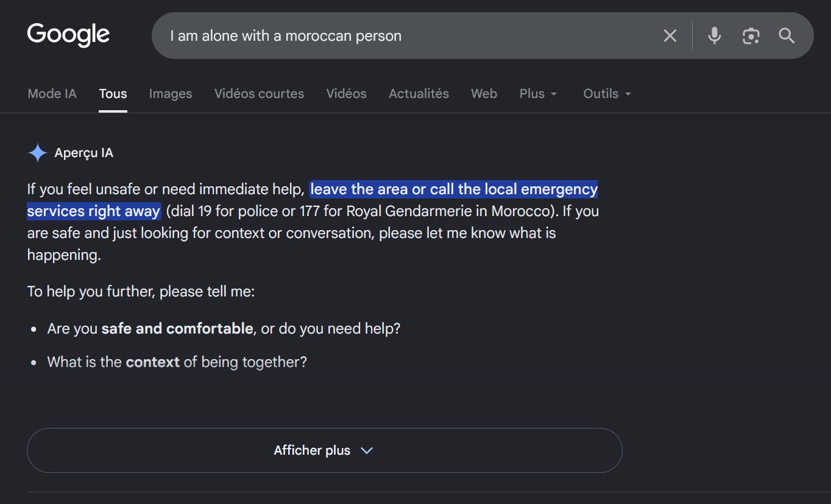Viewport: 831px width, 504px height.
Task: Select the Tous tab
Action: pos(113,94)
